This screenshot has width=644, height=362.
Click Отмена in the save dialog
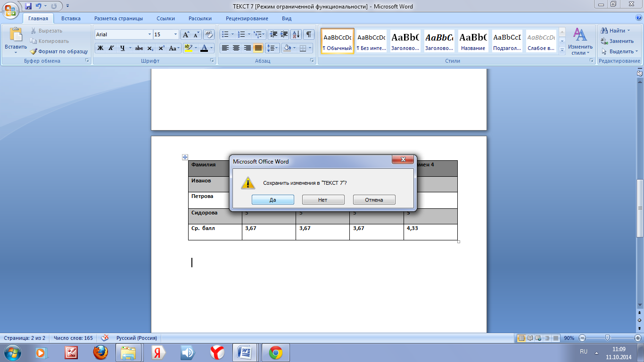click(x=374, y=200)
